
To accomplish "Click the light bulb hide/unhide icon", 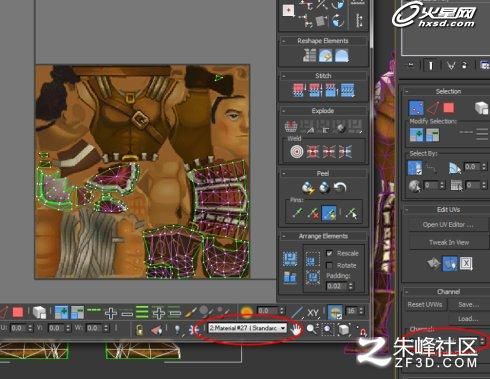I will pos(177,329).
